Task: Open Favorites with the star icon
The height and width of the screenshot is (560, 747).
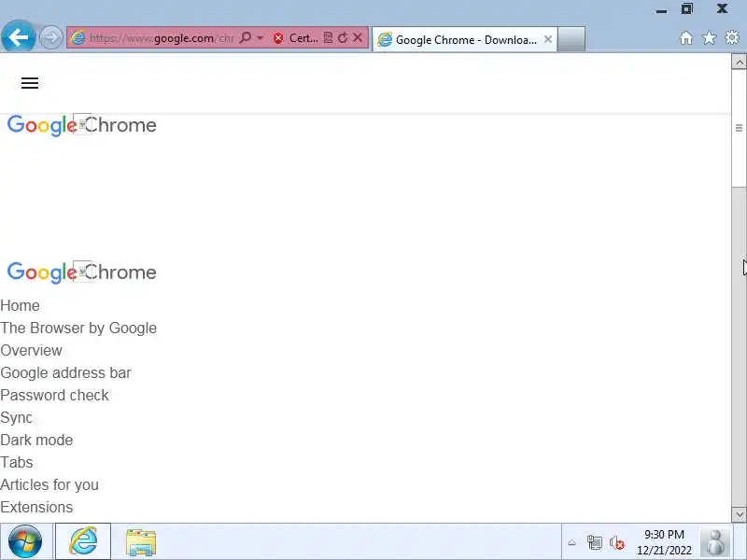Action: point(709,38)
